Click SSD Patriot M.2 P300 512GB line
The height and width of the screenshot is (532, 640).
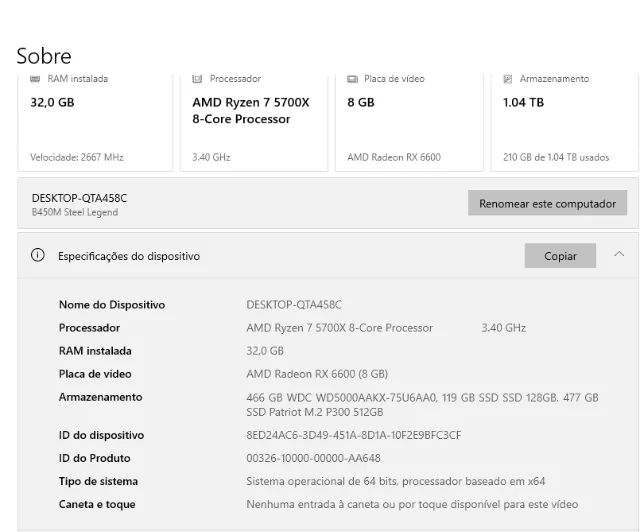(315, 412)
